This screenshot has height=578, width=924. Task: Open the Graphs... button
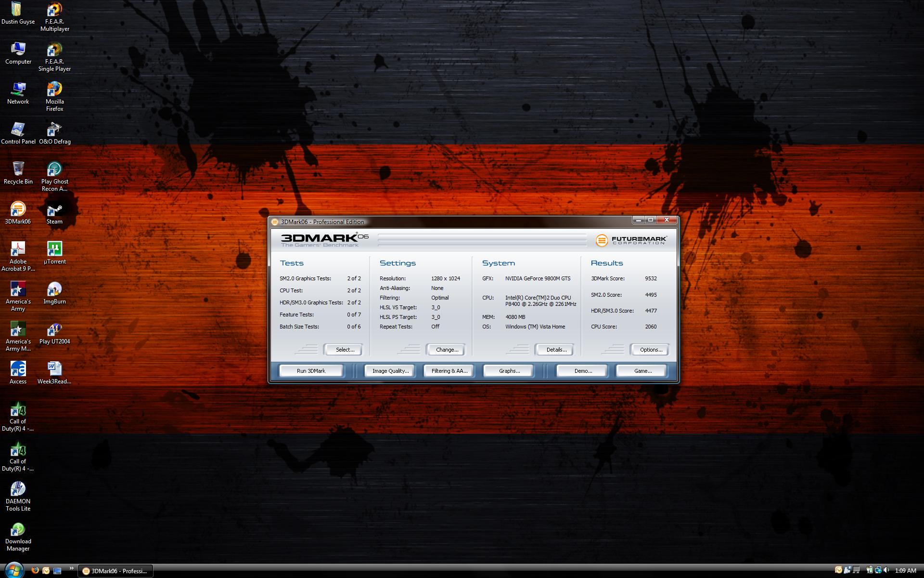pyautogui.click(x=509, y=371)
